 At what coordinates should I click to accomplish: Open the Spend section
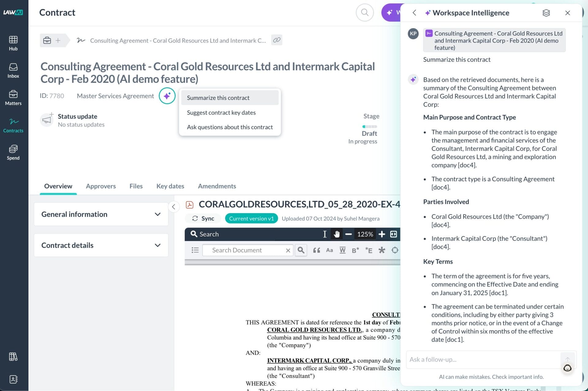pos(13,152)
